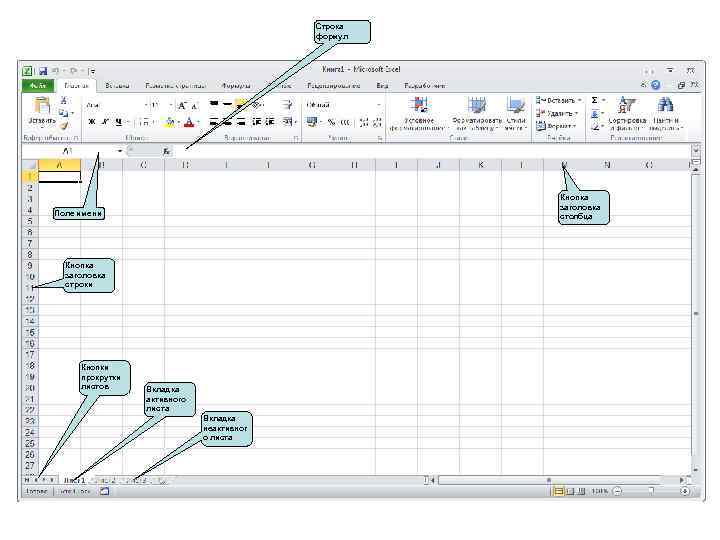Click inside the Name Box showing A1

pyautogui.click(x=68, y=151)
